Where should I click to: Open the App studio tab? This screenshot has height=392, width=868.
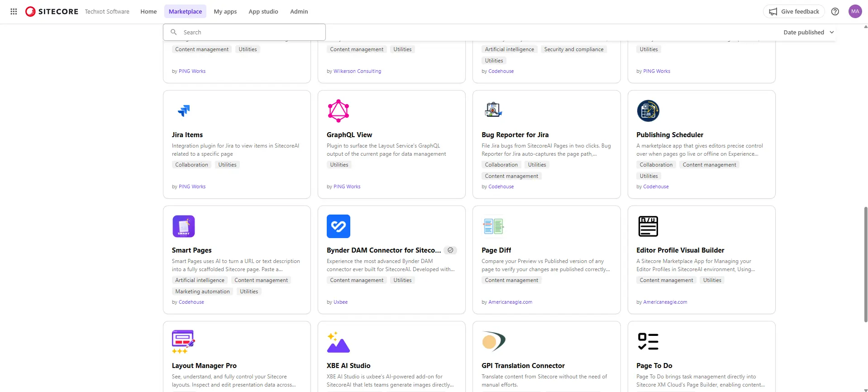click(263, 11)
